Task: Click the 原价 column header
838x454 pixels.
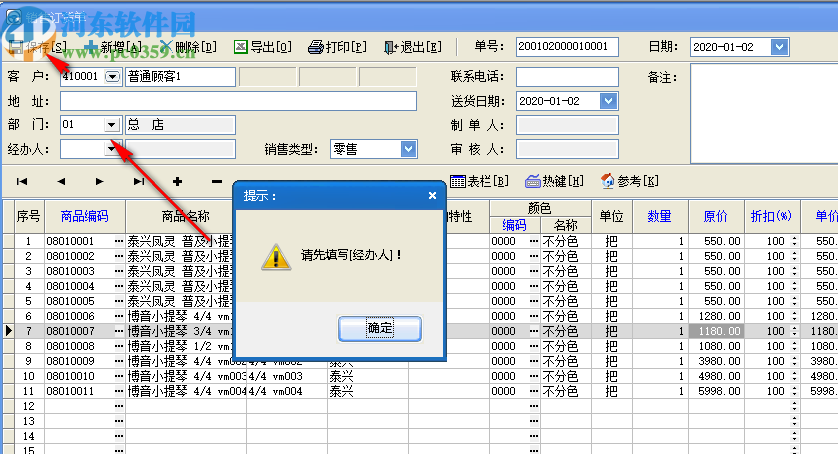Action: pos(716,216)
